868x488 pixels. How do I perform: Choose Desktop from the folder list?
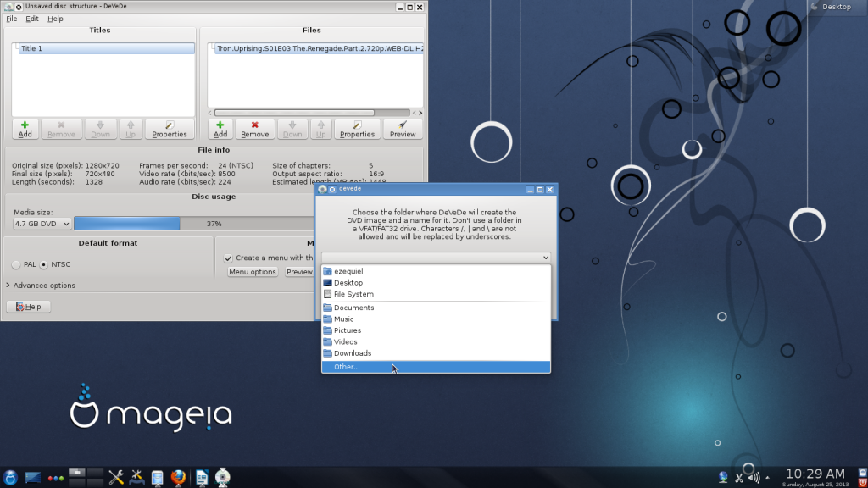[436, 283]
